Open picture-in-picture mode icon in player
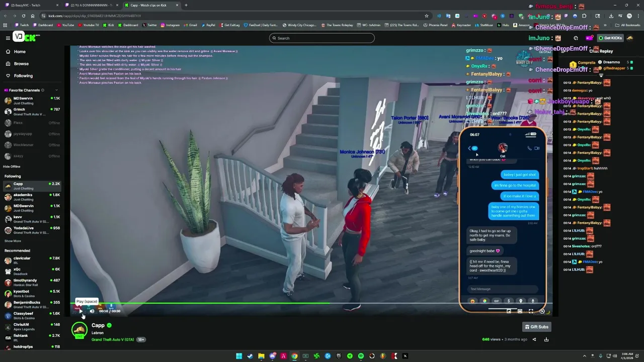The image size is (644, 362). click(x=509, y=312)
